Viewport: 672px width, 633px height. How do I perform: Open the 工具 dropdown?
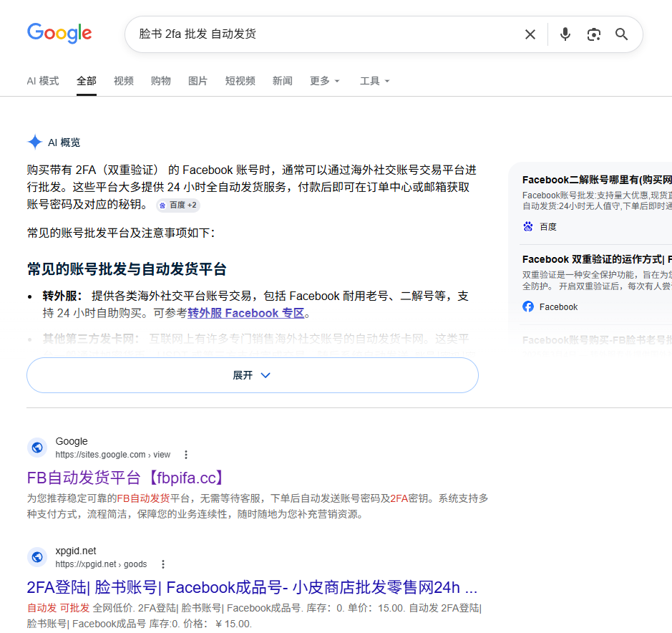374,81
